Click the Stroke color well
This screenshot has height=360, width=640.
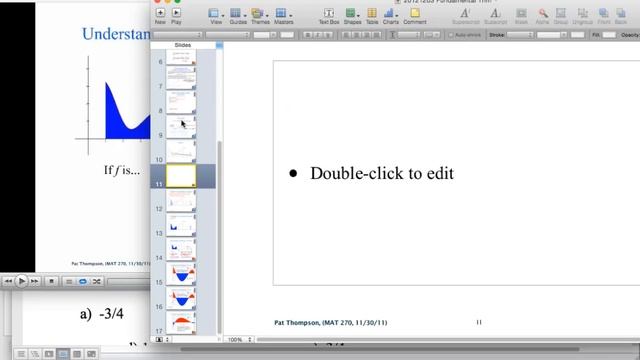[x=577, y=35]
